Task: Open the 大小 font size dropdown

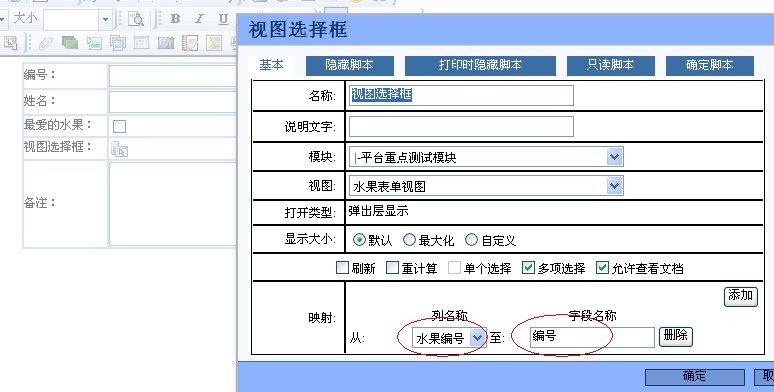Action: (105, 20)
